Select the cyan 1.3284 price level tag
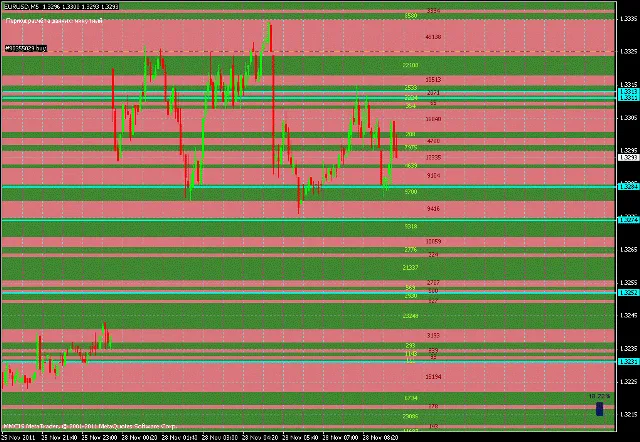640x442 pixels. 629,186
